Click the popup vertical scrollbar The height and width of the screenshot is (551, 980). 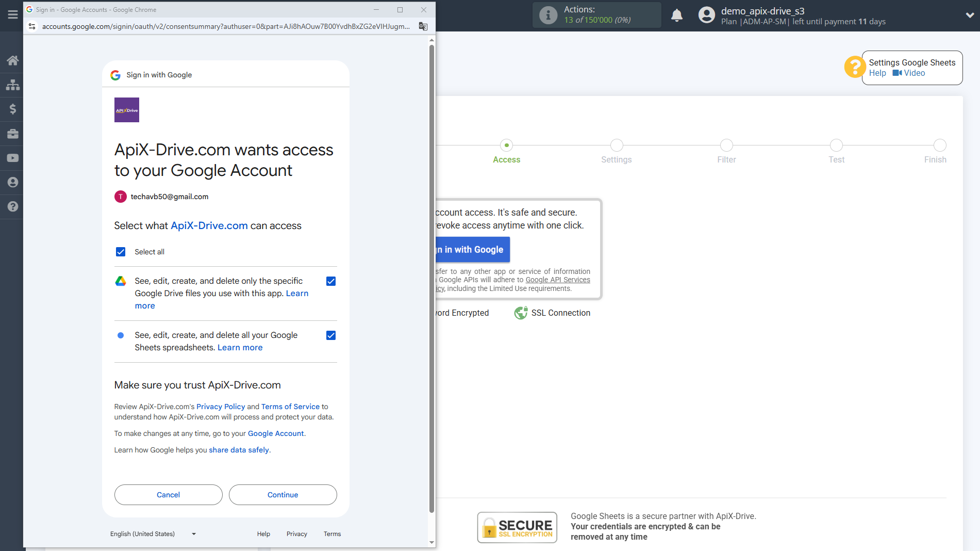pyautogui.click(x=431, y=279)
